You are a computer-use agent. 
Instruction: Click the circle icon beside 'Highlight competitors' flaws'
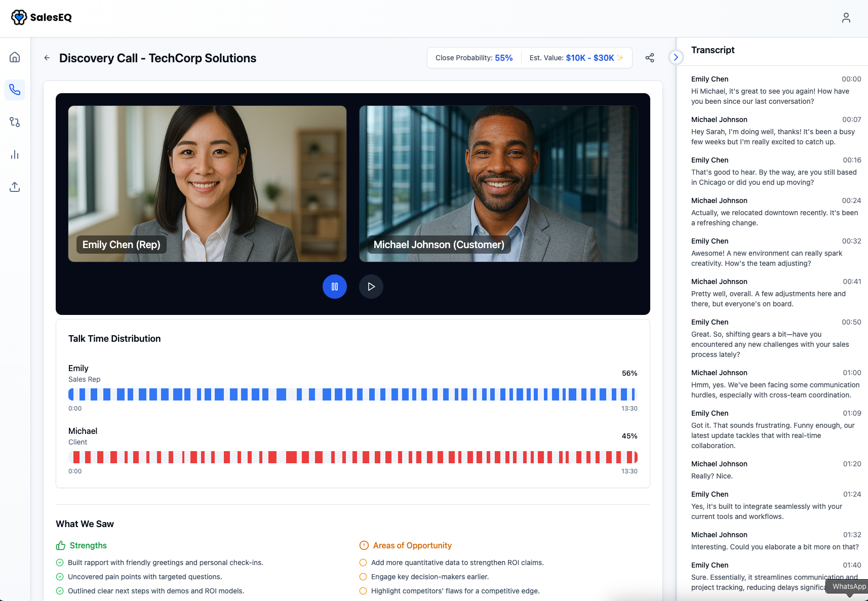pos(363,591)
